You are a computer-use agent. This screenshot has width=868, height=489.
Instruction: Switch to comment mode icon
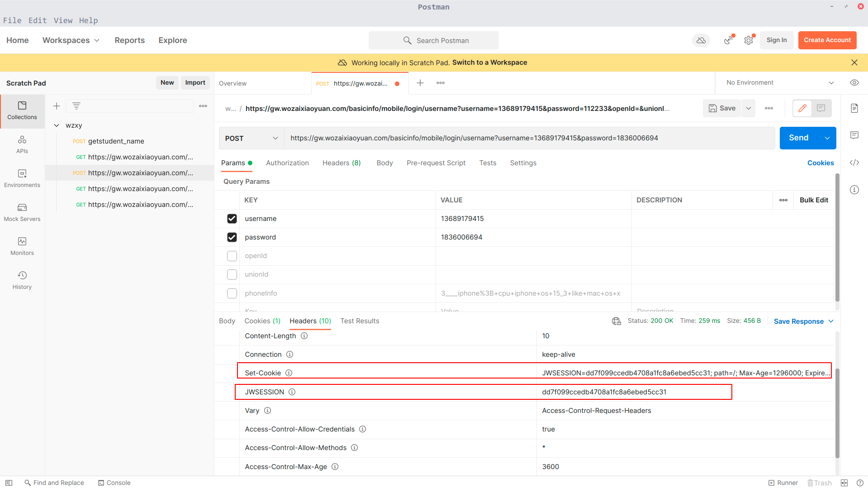(821, 108)
